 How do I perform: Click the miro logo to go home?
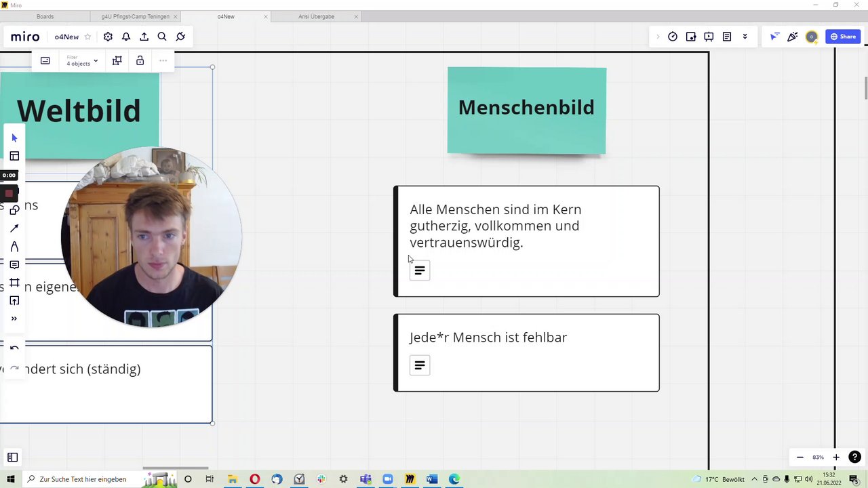(25, 37)
